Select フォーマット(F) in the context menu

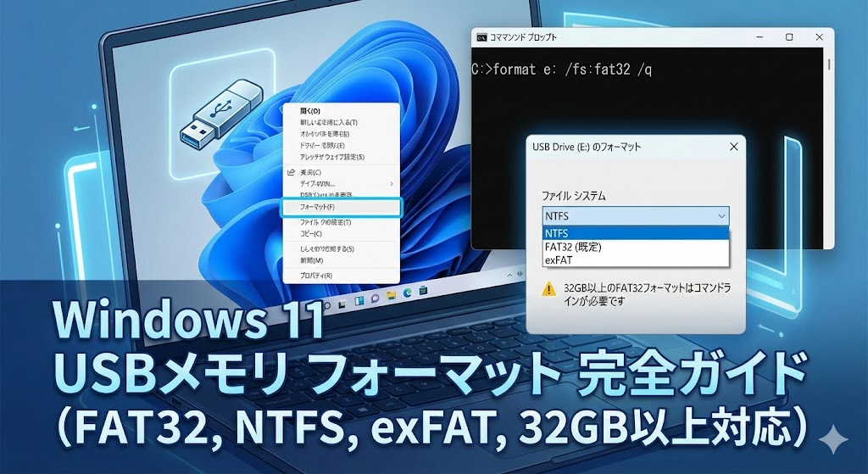(x=339, y=207)
